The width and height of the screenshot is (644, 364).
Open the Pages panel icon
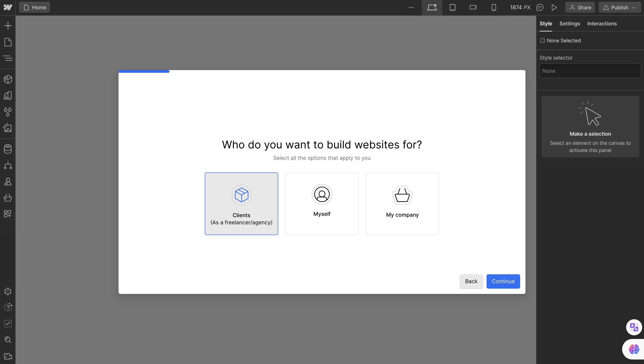point(8,42)
